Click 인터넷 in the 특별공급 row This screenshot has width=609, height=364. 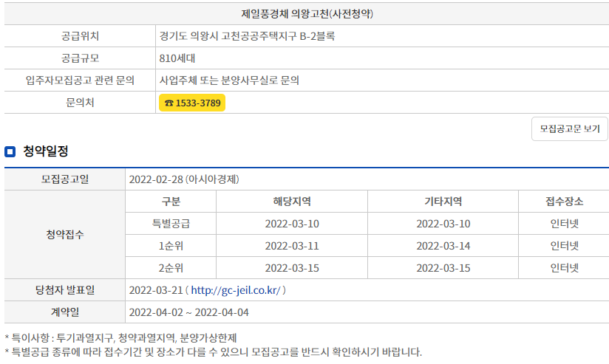[565, 224]
